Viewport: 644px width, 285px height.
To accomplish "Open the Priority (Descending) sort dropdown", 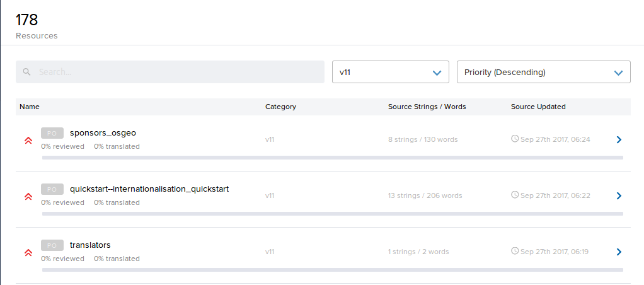I will click(543, 72).
